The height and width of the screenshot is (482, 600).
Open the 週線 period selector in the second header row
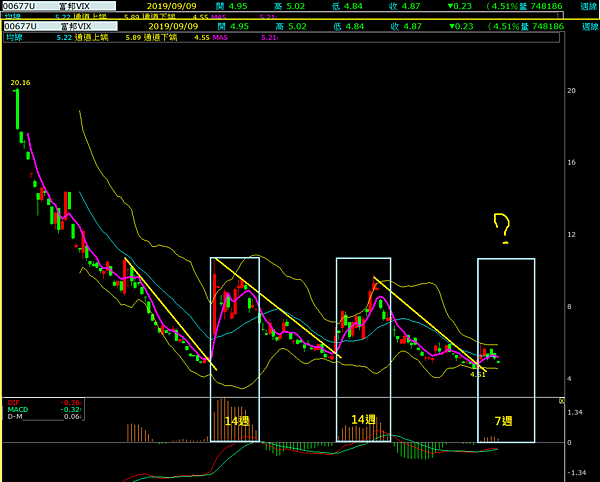click(x=589, y=26)
